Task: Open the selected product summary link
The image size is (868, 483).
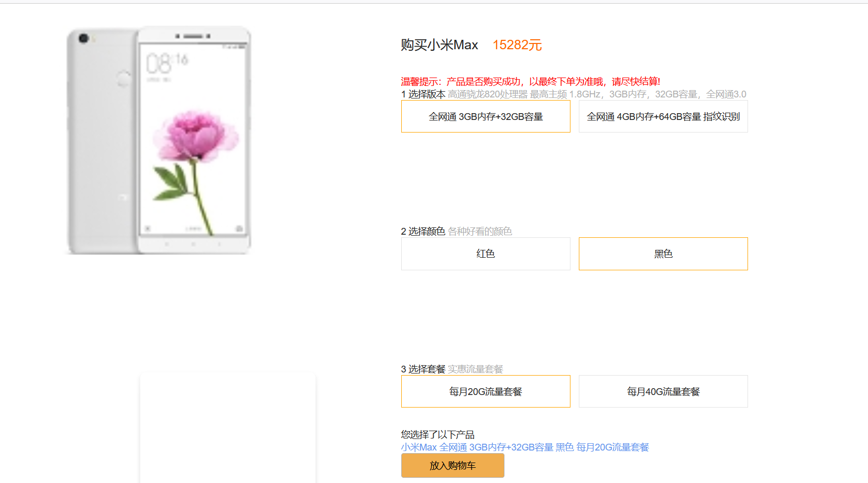Action: (525, 447)
